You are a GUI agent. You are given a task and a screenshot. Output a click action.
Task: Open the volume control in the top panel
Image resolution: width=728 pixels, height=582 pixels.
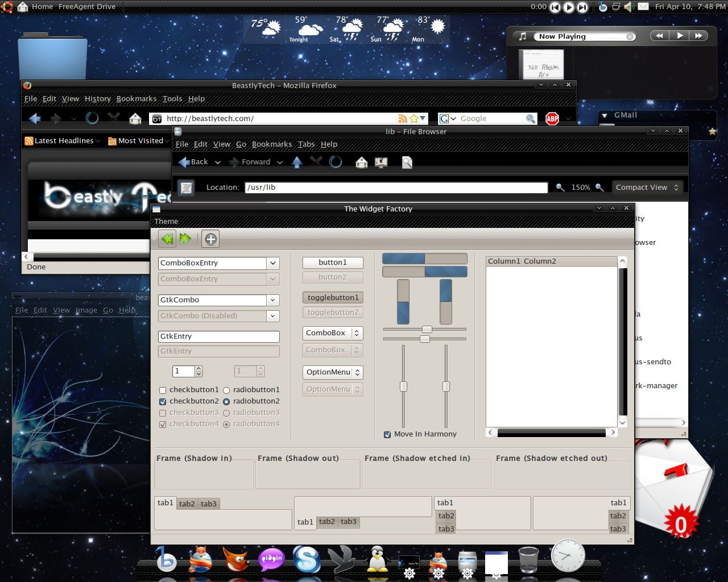click(x=629, y=7)
